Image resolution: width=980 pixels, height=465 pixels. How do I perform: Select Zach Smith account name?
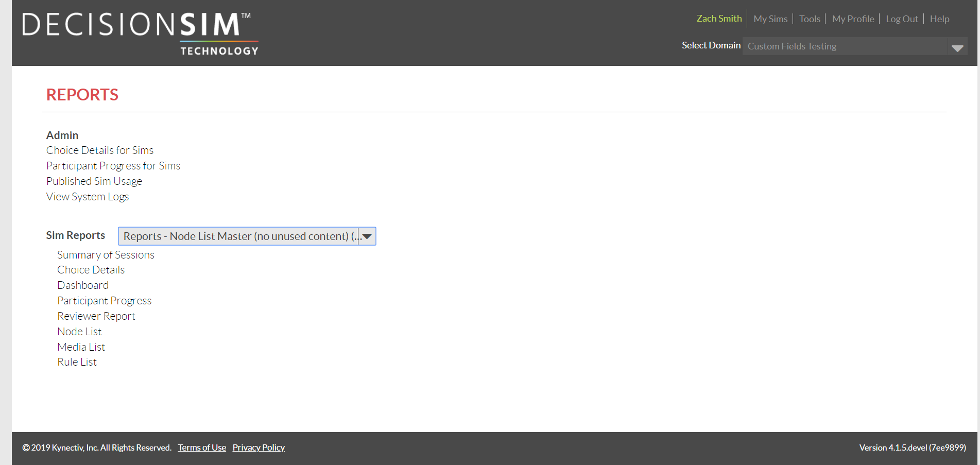click(719, 18)
